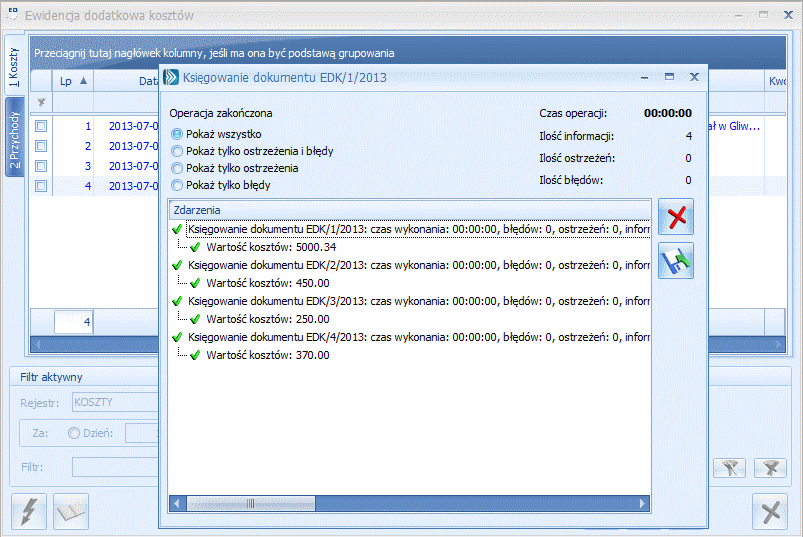The height and width of the screenshot is (537, 803).
Task: Click the filter row funnel icon in the grid
Action: [41, 102]
